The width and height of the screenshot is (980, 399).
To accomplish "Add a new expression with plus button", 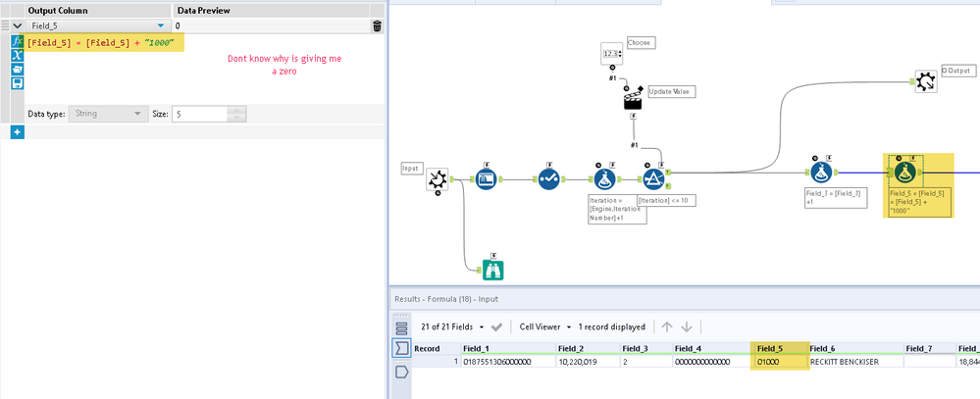I will tap(18, 132).
